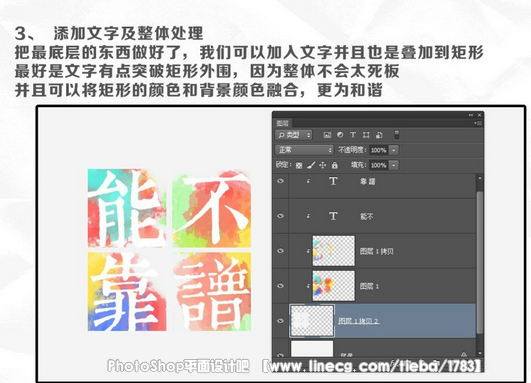Viewport: 531px width, 383px height.
Task: Filter layers by adjustment layer type
Action: (x=340, y=135)
